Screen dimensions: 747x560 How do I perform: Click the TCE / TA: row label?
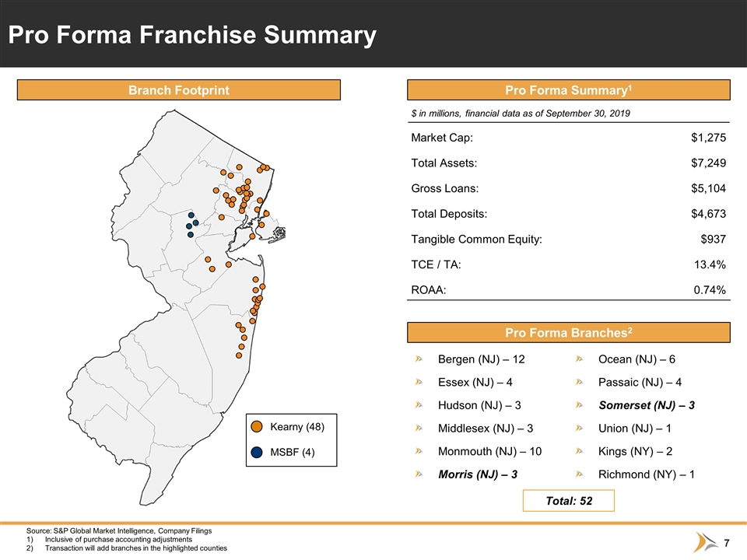[x=436, y=264]
